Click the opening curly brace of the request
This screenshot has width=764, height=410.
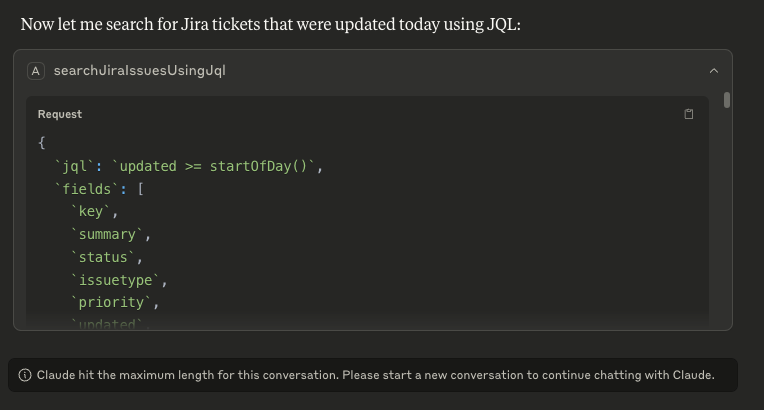pos(42,143)
